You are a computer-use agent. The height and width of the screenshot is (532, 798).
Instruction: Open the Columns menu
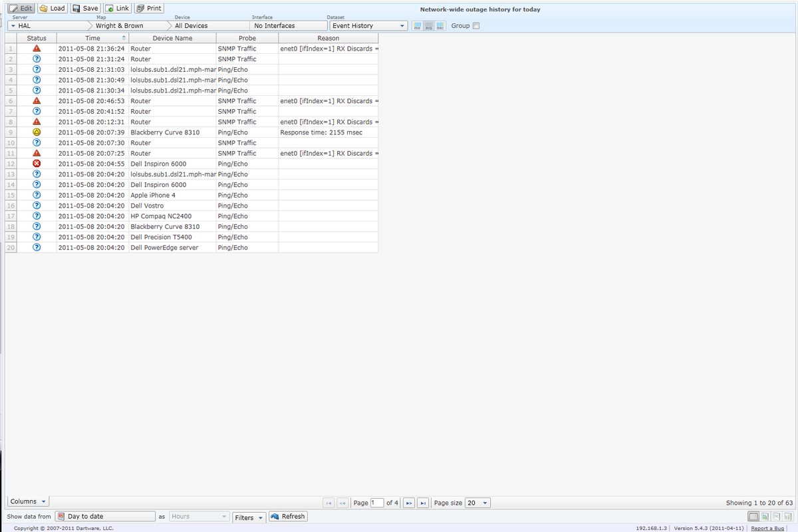point(27,501)
